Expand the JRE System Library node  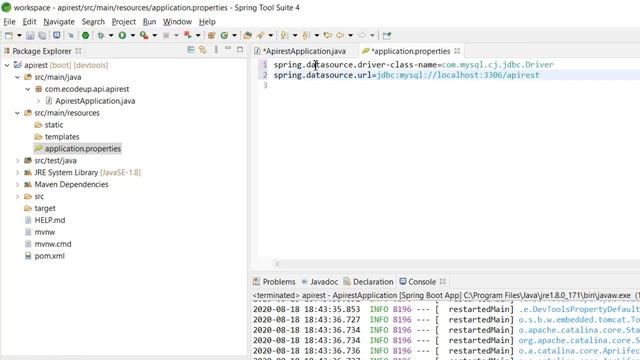(x=17, y=173)
